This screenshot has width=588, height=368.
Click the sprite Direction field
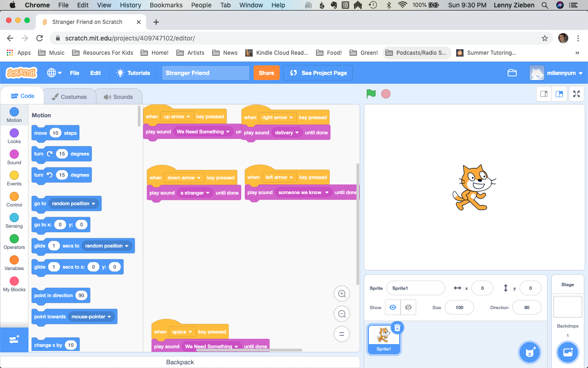[527, 307]
